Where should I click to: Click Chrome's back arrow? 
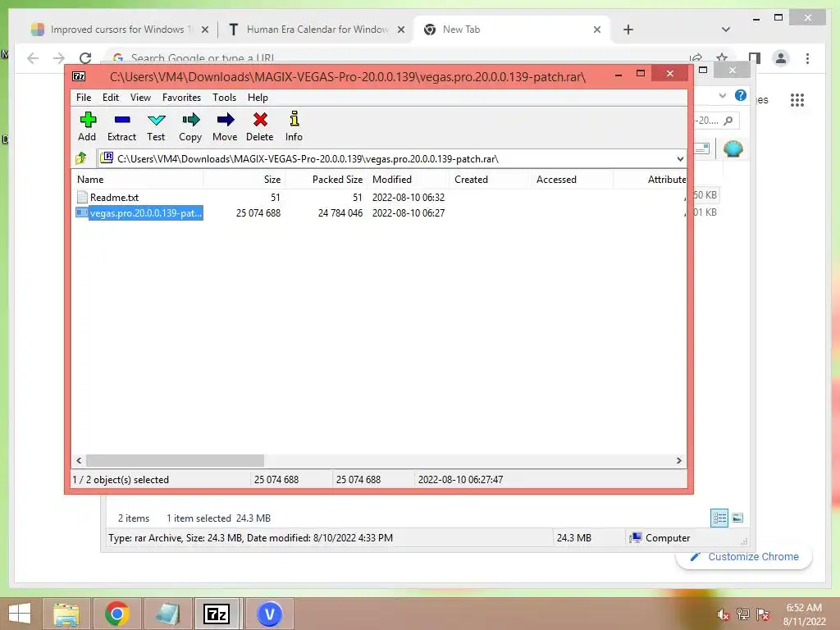33,58
